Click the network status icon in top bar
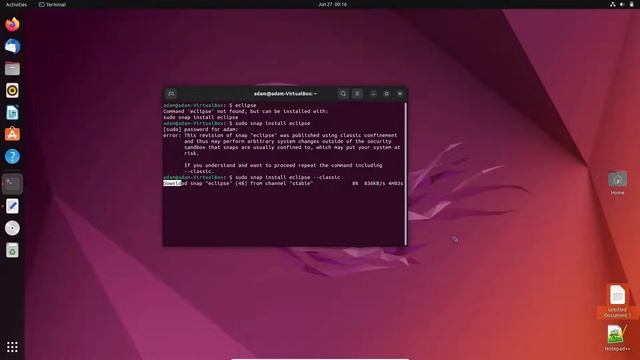Viewport: 640px width, 360px height. [x=612, y=4]
